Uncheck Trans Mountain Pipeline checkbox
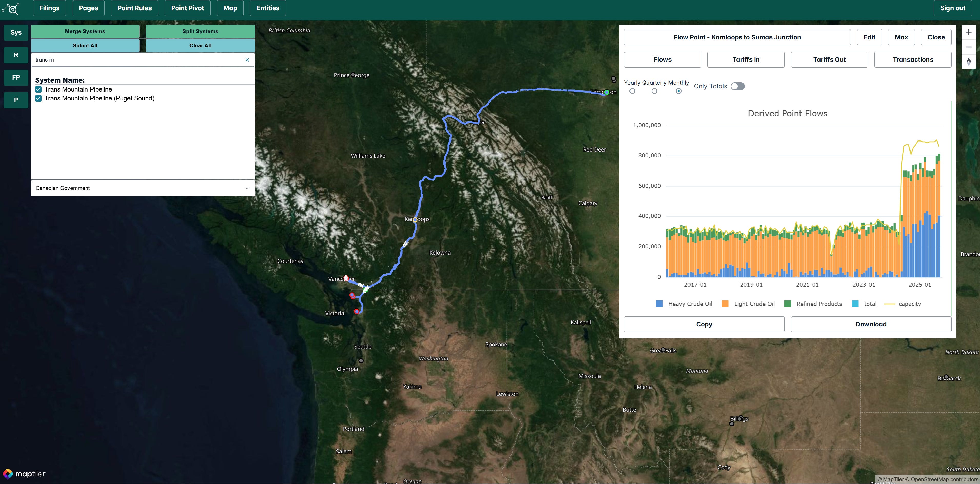Image resolution: width=980 pixels, height=484 pixels. [38, 89]
